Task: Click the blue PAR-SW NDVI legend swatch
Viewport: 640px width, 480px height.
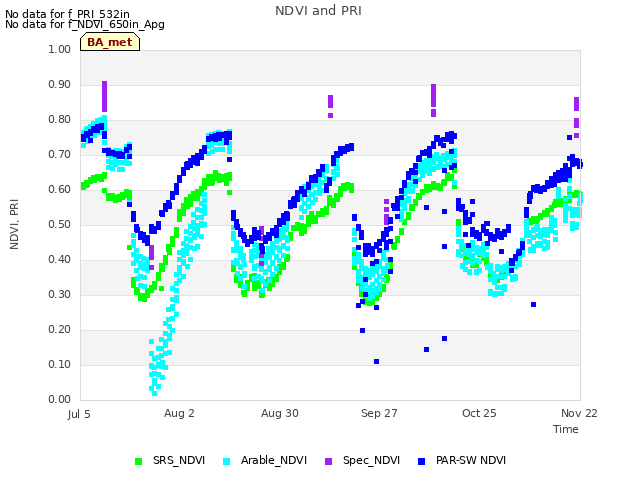Action: click(x=422, y=461)
